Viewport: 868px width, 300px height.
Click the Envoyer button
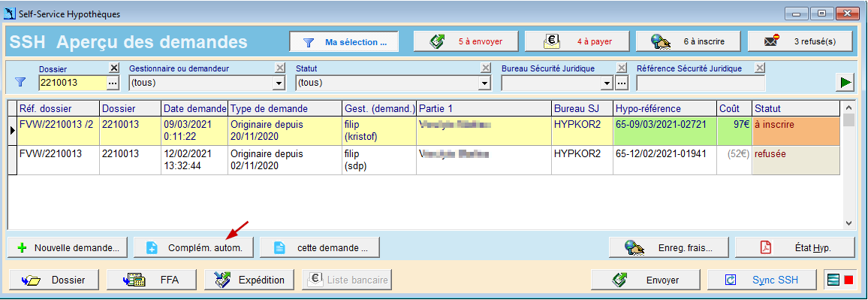tap(646, 280)
